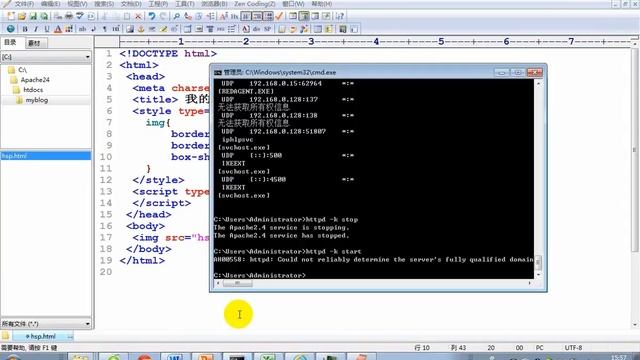Viewport: 640px width, 360px height.
Task: Click the PC line-ending status field
Action: [540, 348]
